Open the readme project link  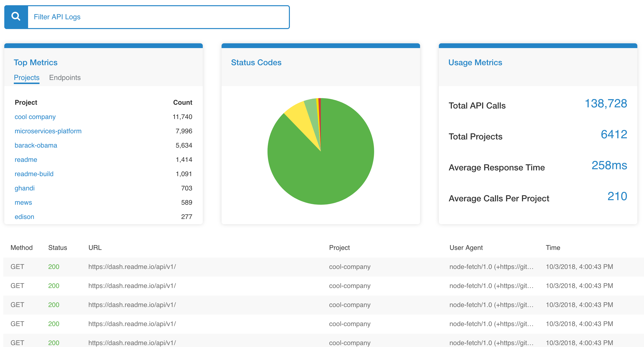(26, 159)
